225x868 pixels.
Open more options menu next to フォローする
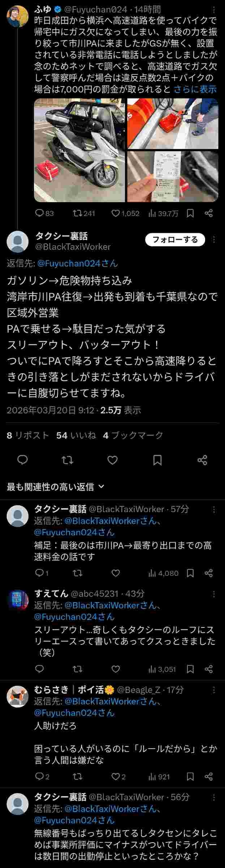[214, 239]
